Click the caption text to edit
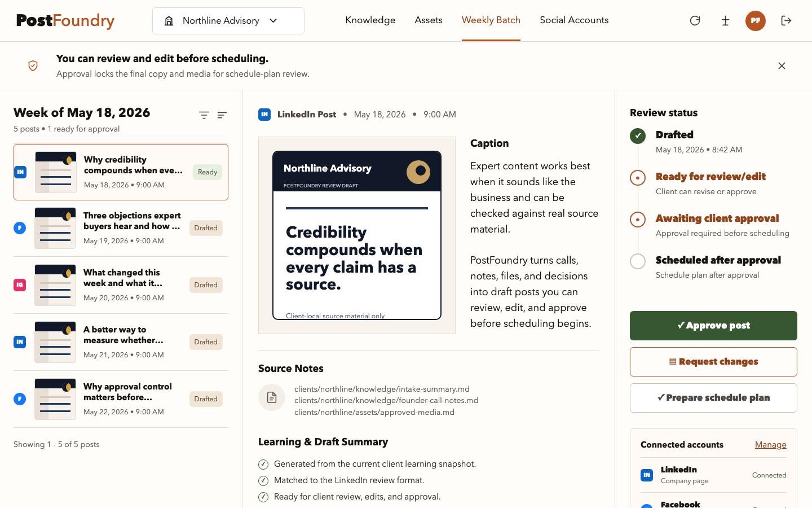 [535, 244]
